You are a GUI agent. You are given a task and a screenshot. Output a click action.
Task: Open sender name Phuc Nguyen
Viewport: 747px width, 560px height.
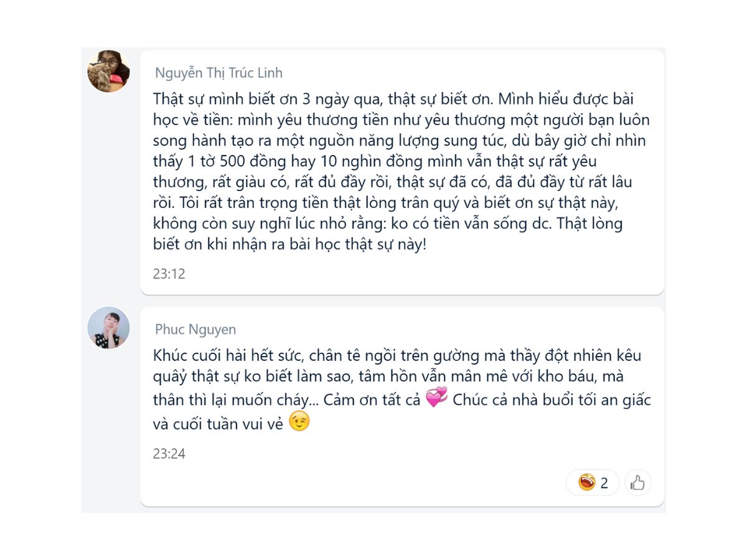(195, 329)
